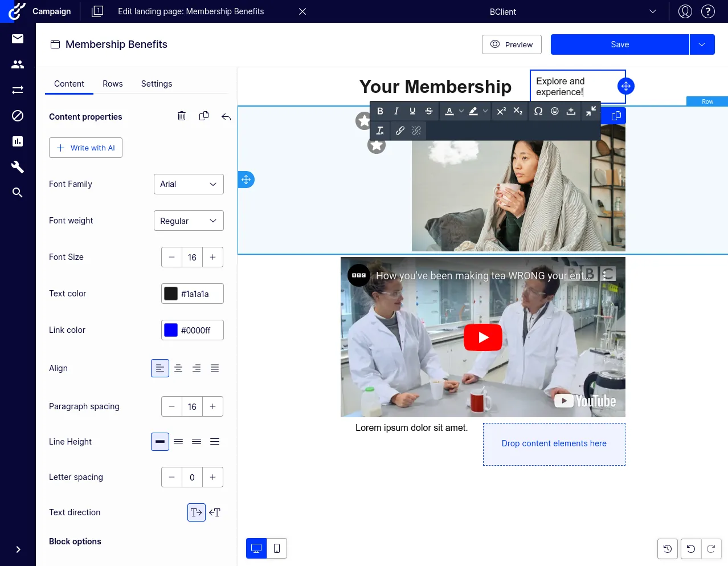
Task: Set text direction to right-to-left
Action: pos(215,512)
